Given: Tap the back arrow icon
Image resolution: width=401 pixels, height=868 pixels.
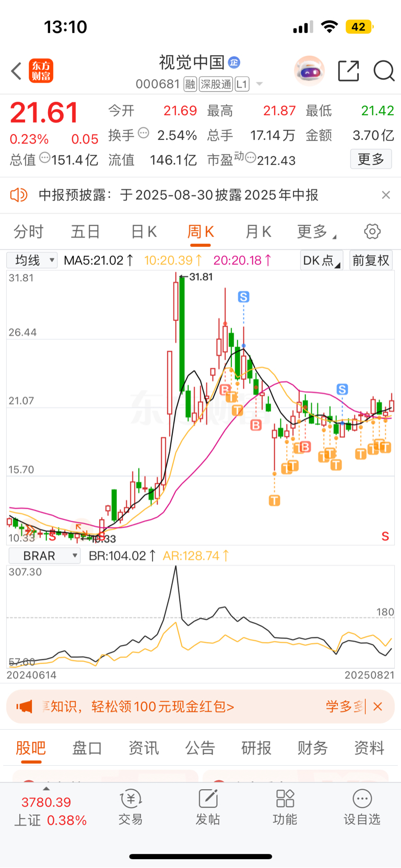Looking at the screenshot, I should 16,71.
